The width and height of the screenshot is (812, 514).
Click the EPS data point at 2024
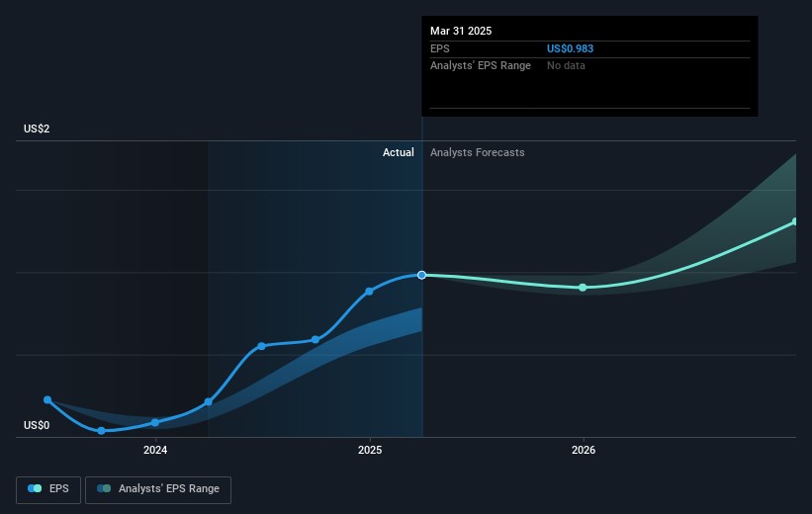[155, 422]
